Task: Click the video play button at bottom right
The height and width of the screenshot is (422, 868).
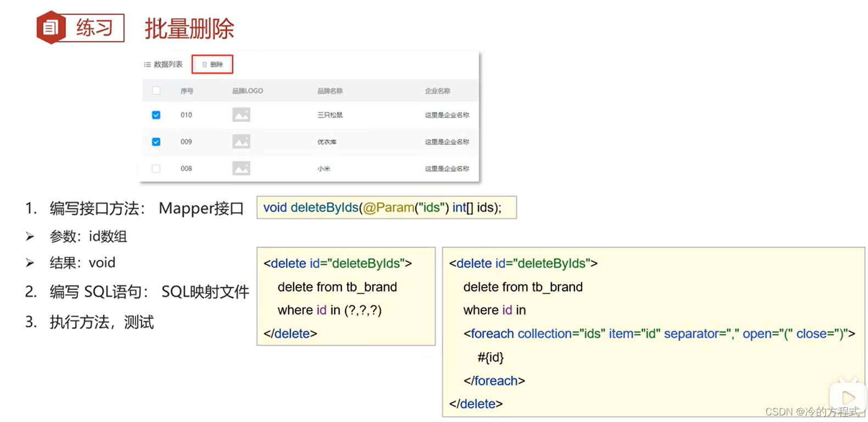Action: [848, 397]
